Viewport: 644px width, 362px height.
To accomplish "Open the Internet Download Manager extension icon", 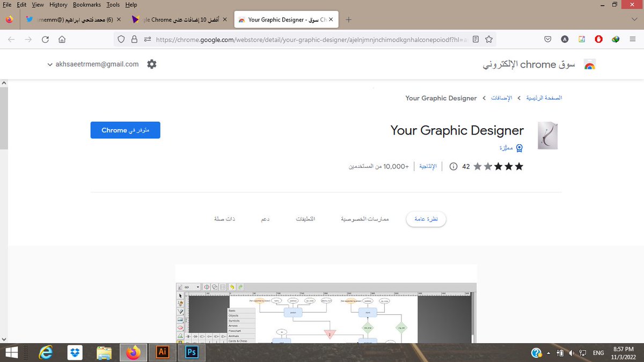I will (x=616, y=39).
